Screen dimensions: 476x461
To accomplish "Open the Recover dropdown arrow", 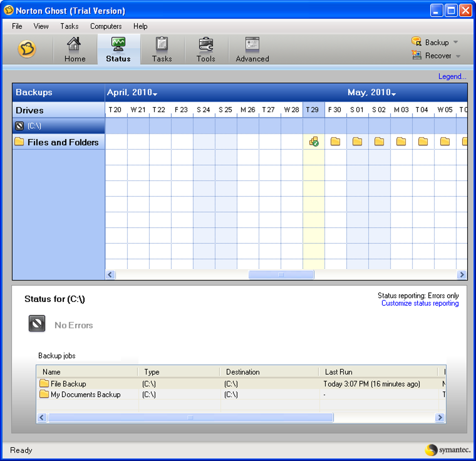I will pyautogui.click(x=458, y=56).
